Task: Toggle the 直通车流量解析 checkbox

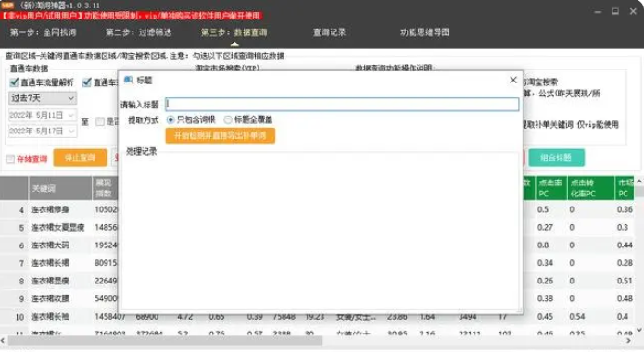Action: pyautogui.click(x=15, y=82)
